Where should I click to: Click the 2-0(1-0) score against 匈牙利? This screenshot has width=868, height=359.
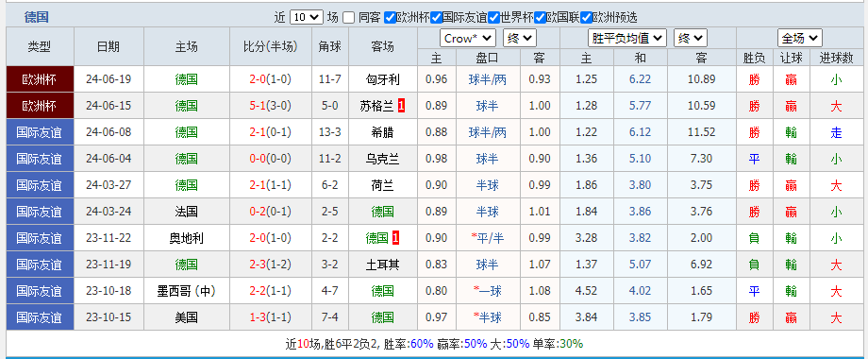coord(271,79)
